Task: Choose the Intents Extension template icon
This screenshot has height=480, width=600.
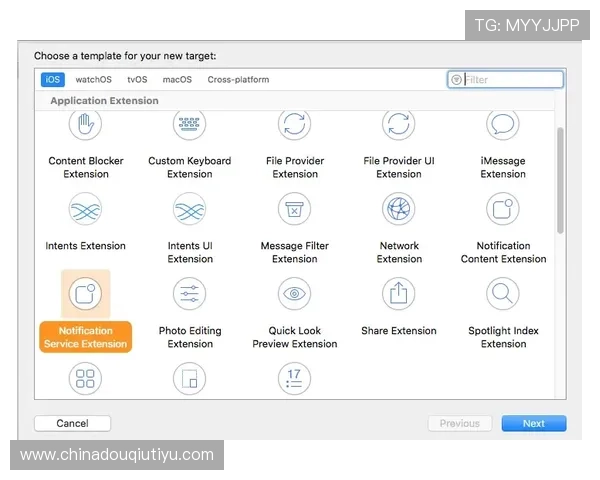Action: click(86, 209)
